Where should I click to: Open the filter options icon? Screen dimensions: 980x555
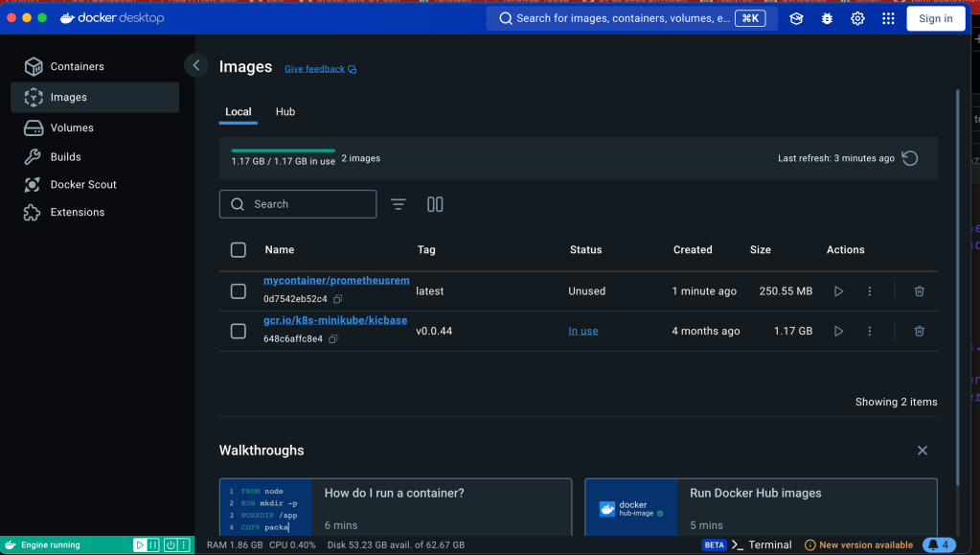pos(399,204)
